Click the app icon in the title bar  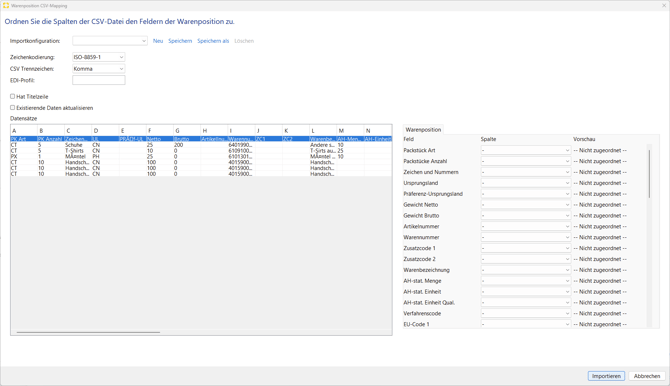6,6
